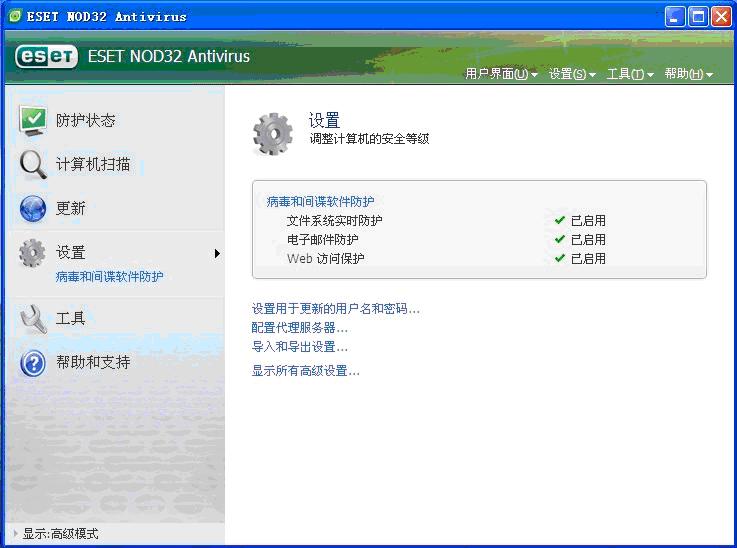Click 设置用于更新的用户名和密码... link
The width and height of the screenshot is (737, 548).
[x=336, y=309]
